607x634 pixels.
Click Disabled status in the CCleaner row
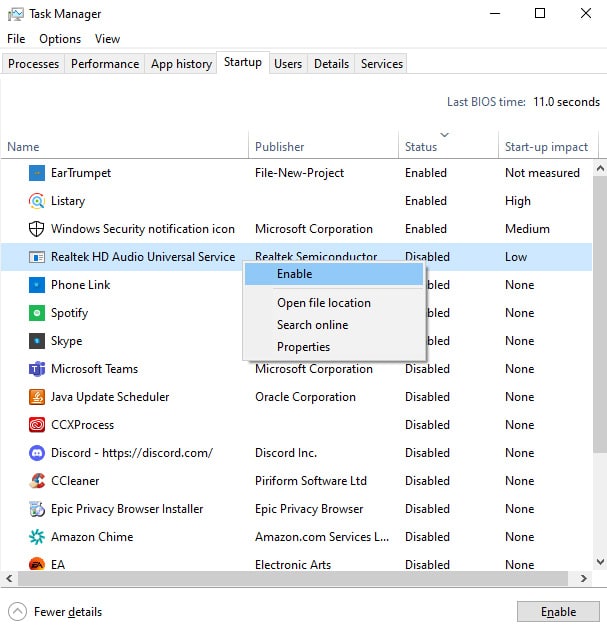click(x=427, y=481)
